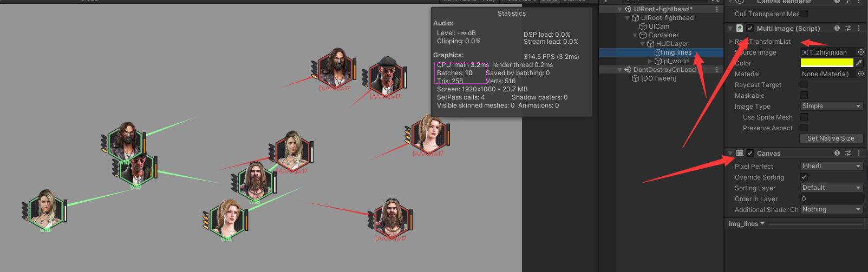Click the Canvas component help icon

(837, 153)
